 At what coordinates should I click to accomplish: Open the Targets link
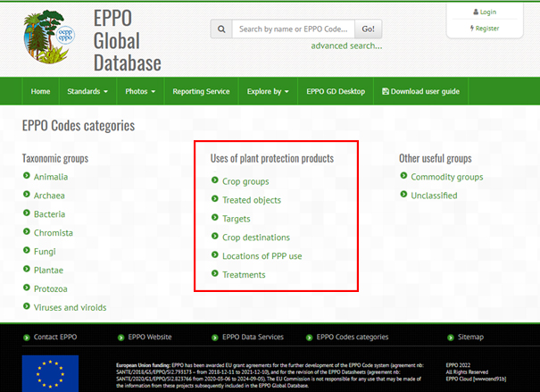(237, 219)
